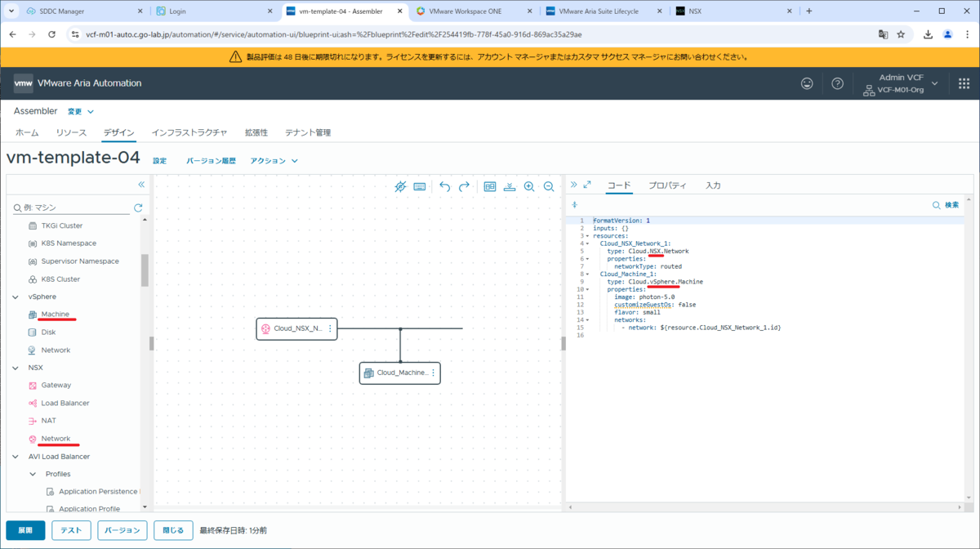The width and height of the screenshot is (980, 549).
Task: Select the Cloud_Machine node on canvas
Action: (x=399, y=373)
